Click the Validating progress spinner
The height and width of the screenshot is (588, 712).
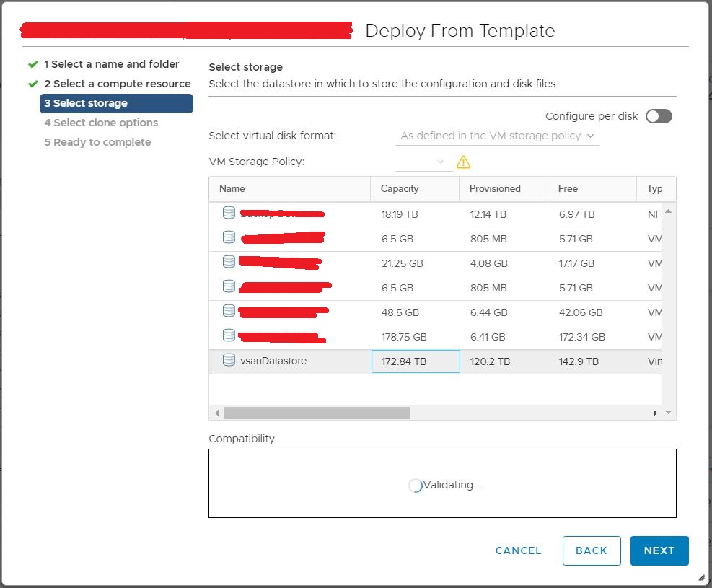point(415,485)
